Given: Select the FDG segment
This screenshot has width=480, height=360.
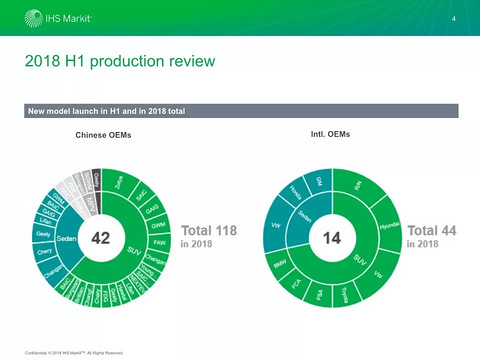Looking at the screenshot, I should tap(105, 295).
